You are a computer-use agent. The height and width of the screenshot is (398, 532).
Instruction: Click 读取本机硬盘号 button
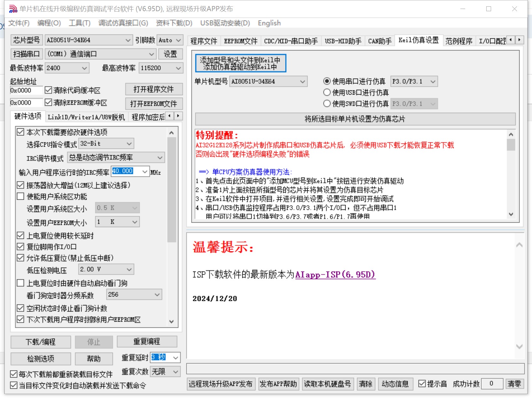pyautogui.click(x=327, y=384)
